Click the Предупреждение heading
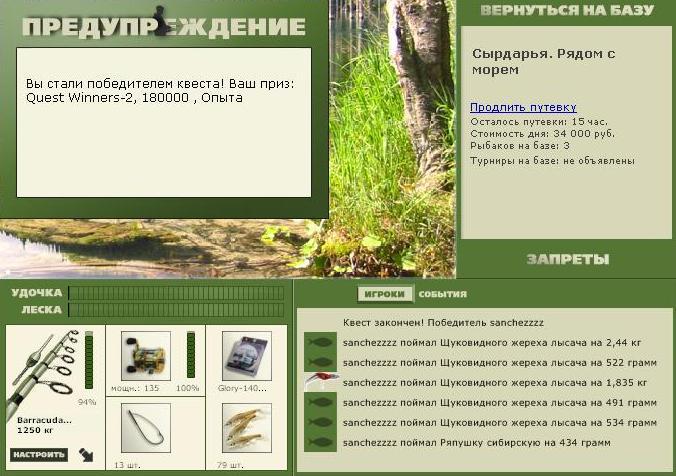 click(x=164, y=27)
